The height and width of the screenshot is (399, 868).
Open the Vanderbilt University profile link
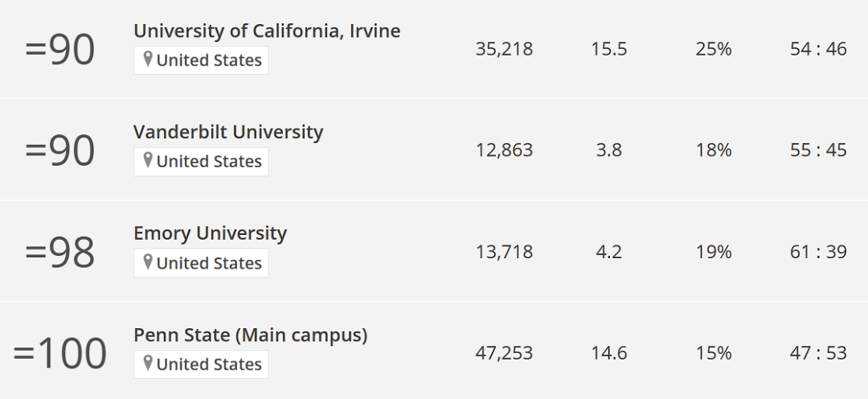pos(228,133)
